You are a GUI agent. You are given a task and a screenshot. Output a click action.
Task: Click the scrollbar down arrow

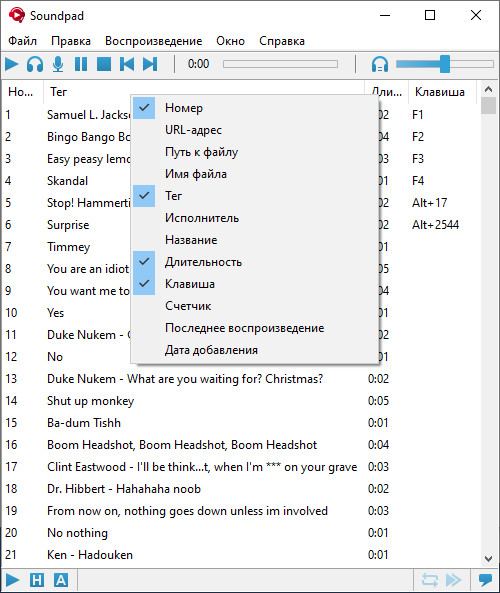click(x=488, y=559)
